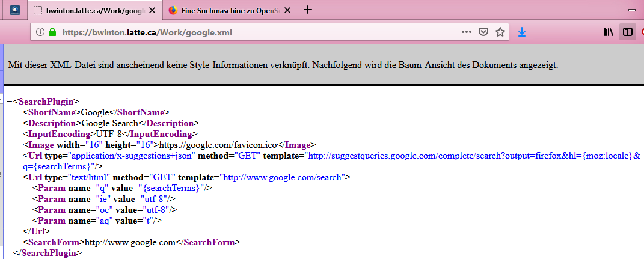Screen dimensions: 644x259
Task: Click the Param name "oe" line
Action: point(105,209)
